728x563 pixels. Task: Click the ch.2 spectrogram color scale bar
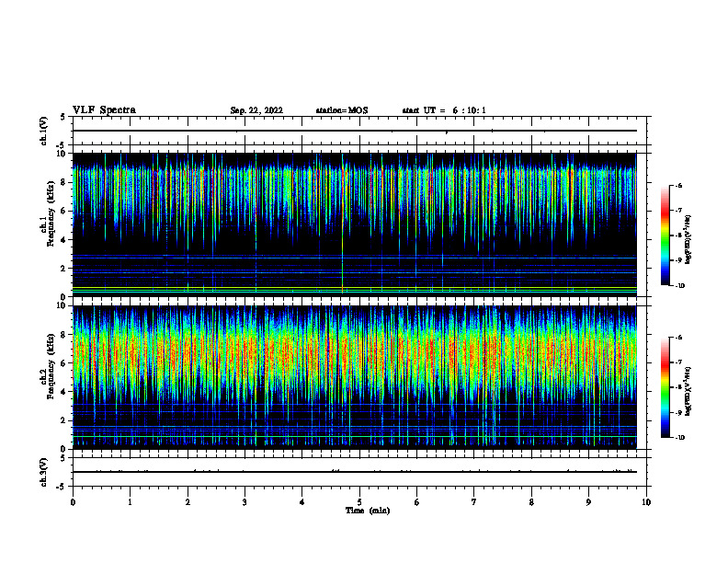click(665, 387)
